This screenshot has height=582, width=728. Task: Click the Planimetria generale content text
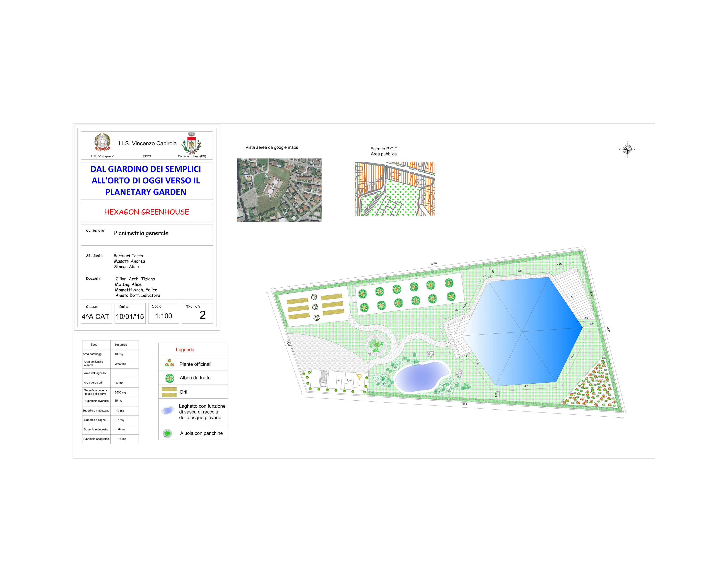(141, 233)
